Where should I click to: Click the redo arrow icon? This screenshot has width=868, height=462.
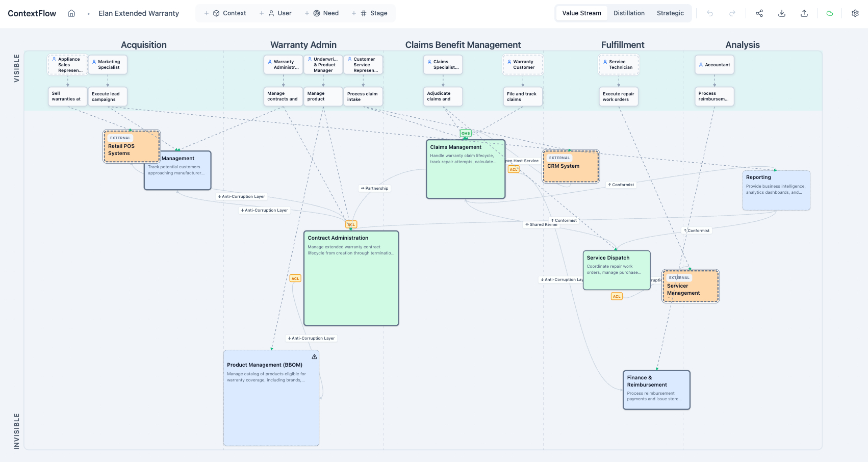(732, 13)
